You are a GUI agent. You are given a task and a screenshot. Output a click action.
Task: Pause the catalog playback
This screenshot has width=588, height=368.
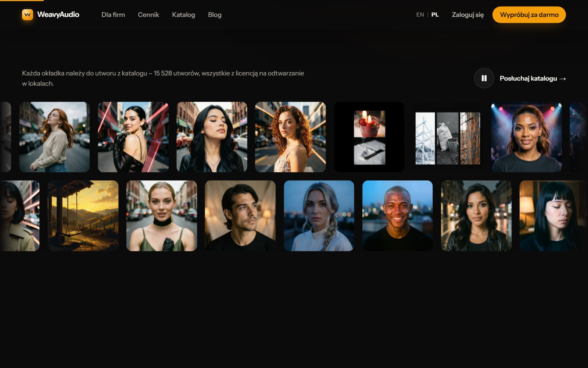coord(484,78)
